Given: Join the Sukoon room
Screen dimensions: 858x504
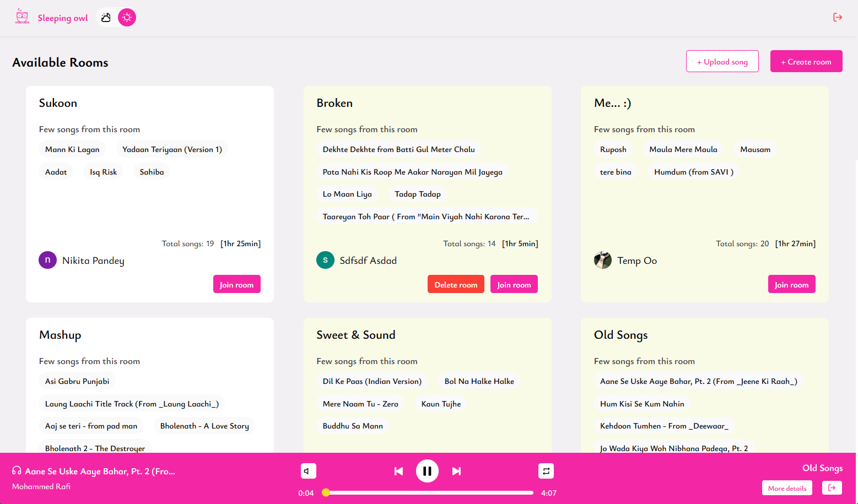Looking at the screenshot, I should (x=236, y=285).
